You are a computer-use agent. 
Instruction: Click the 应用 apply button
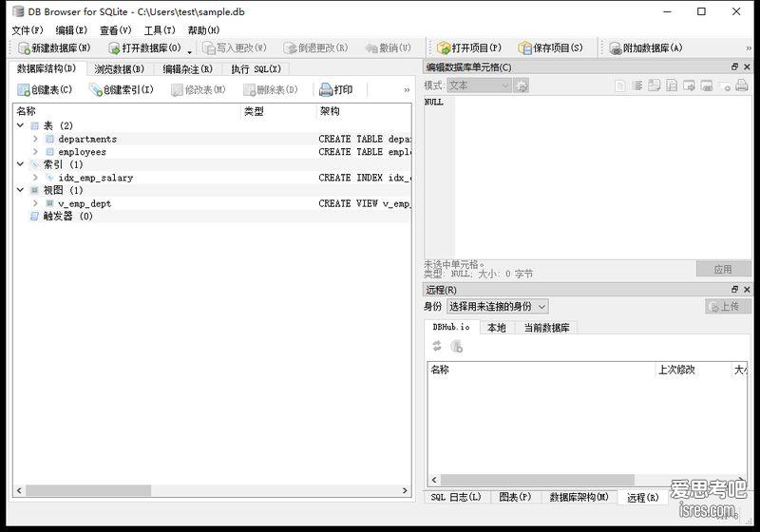(x=723, y=269)
